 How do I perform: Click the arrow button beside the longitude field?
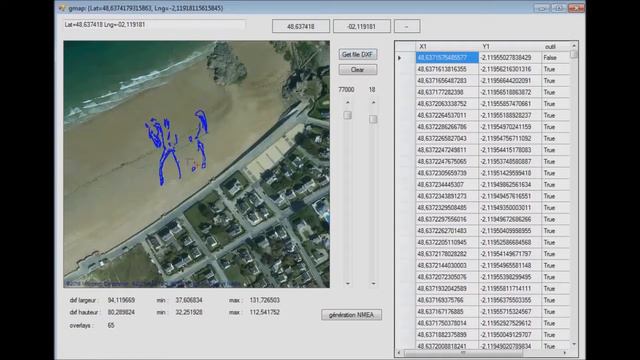click(x=407, y=27)
